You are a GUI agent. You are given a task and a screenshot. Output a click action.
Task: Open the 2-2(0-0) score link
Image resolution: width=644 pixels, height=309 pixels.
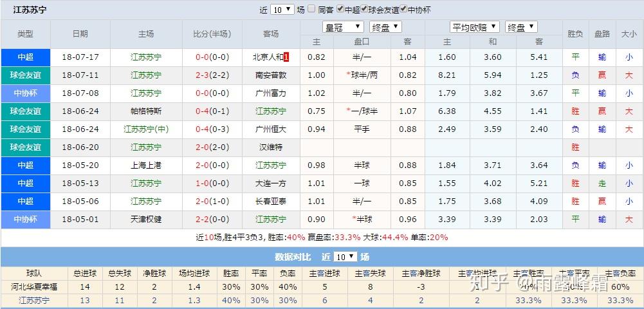tap(212, 220)
